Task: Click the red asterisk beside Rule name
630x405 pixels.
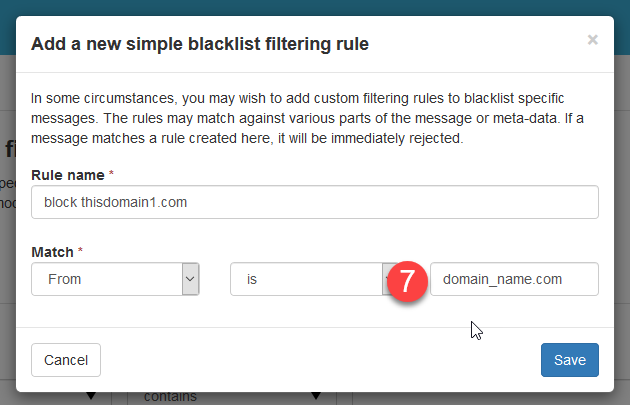Action: click(x=111, y=175)
